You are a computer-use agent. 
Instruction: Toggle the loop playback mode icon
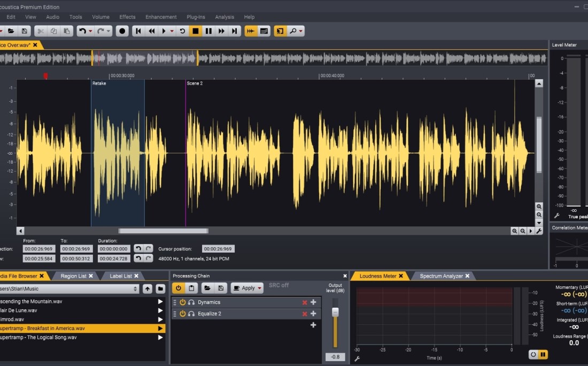[182, 30]
